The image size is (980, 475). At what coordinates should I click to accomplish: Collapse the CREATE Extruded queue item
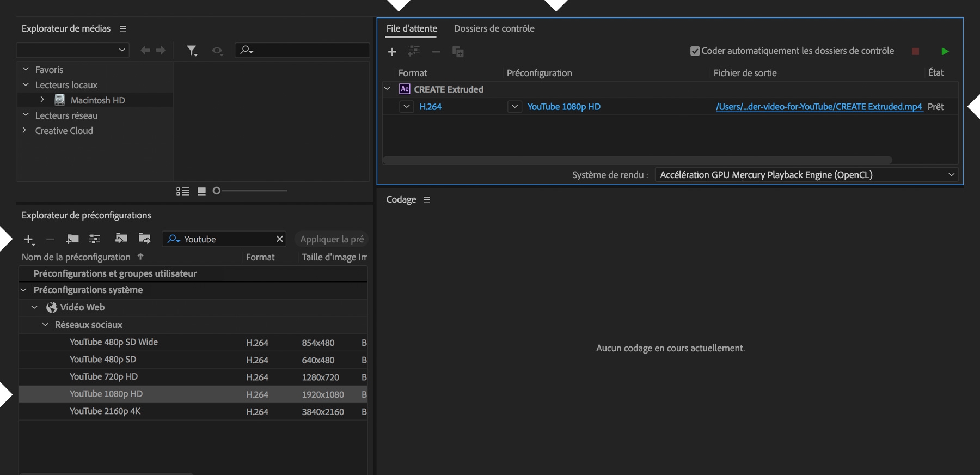point(388,88)
